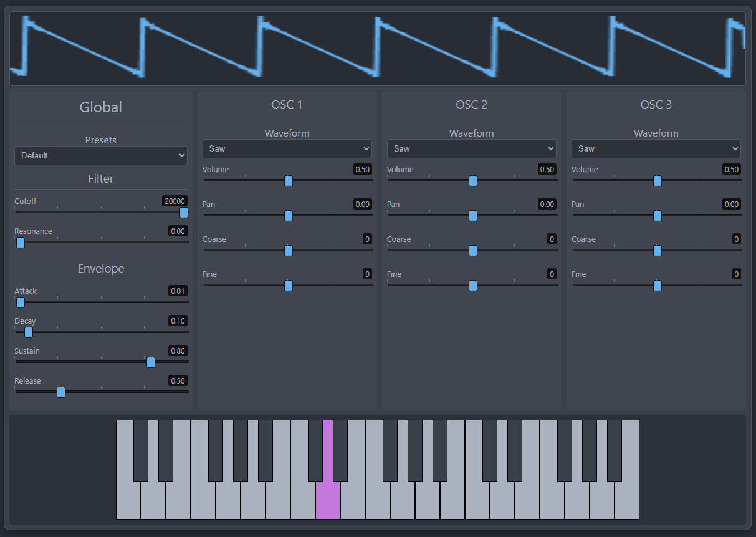Click the Resonance slider thumb

[21, 243]
